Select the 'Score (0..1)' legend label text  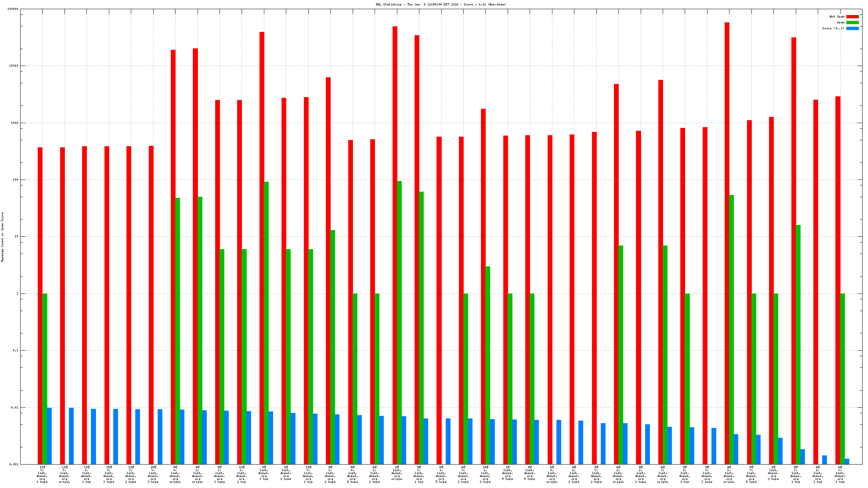(x=833, y=28)
